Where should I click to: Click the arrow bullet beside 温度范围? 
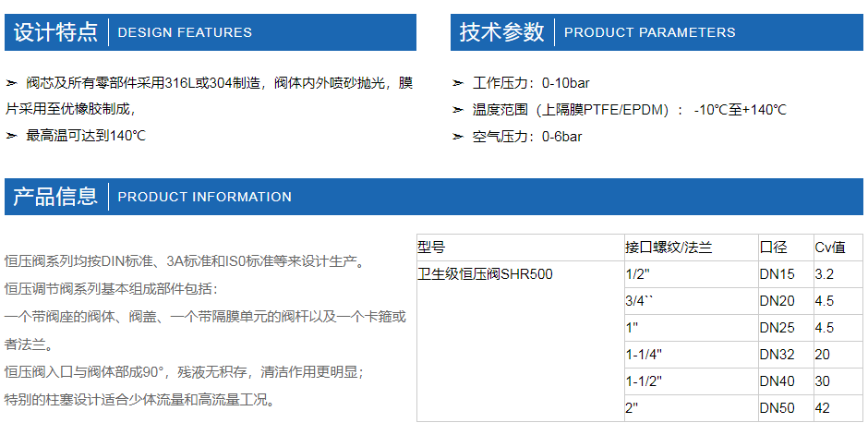coord(458,110)
